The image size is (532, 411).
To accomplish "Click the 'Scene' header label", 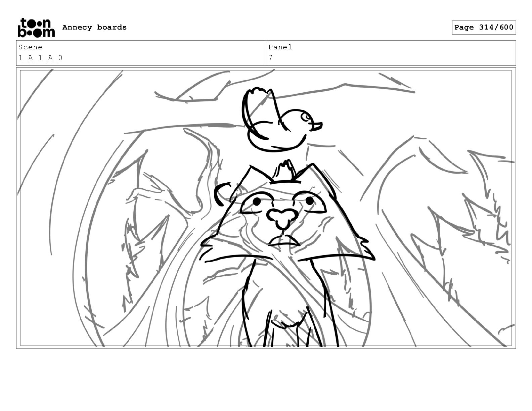I will [x=30, y=47].
